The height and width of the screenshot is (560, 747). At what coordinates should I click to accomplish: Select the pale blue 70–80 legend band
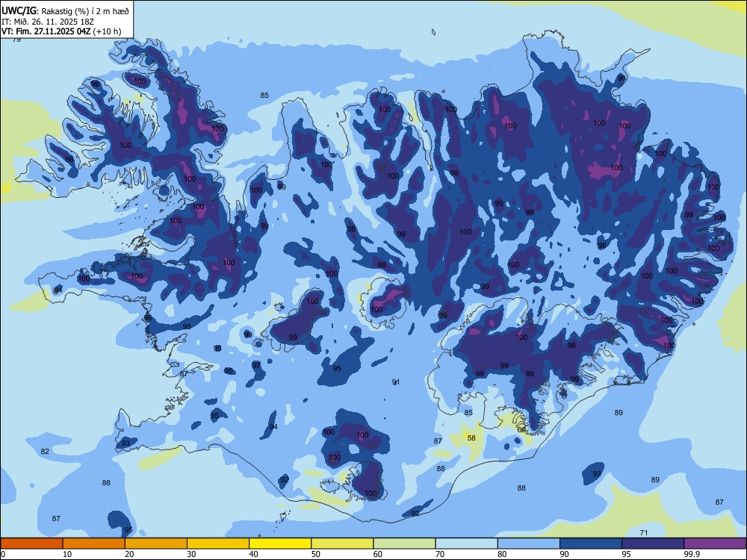click(466, 544)
